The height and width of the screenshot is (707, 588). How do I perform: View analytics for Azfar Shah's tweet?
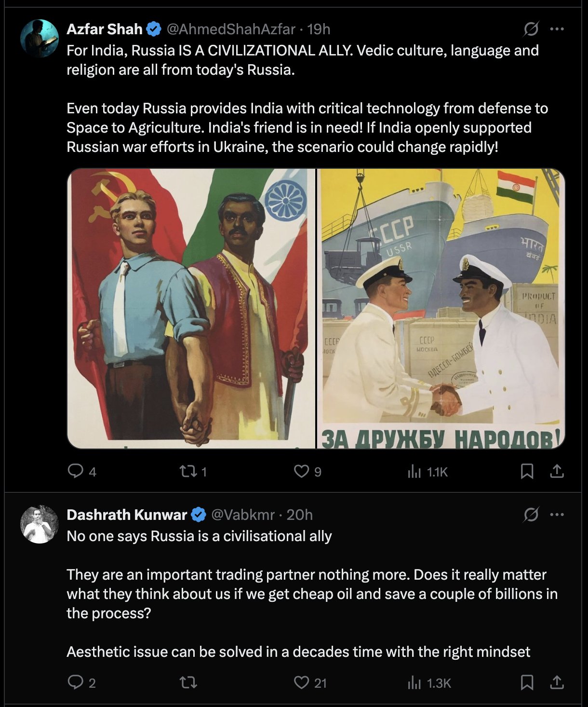point(414,471)
